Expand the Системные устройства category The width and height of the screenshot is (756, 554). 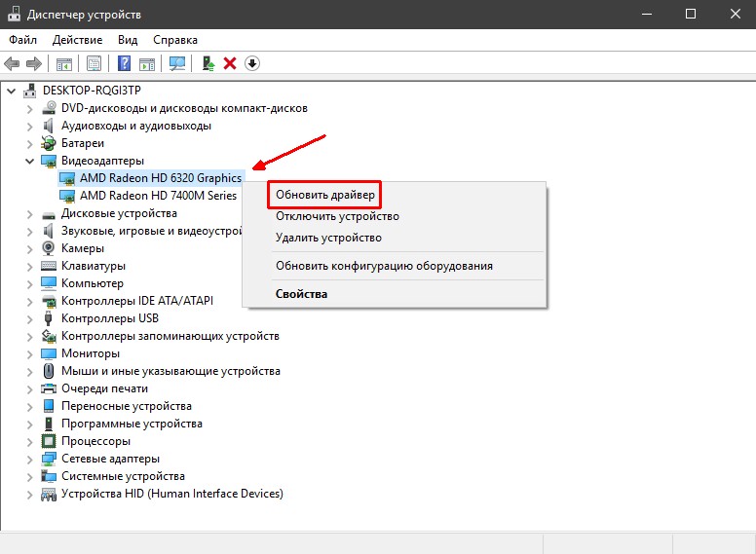(30, 477)
